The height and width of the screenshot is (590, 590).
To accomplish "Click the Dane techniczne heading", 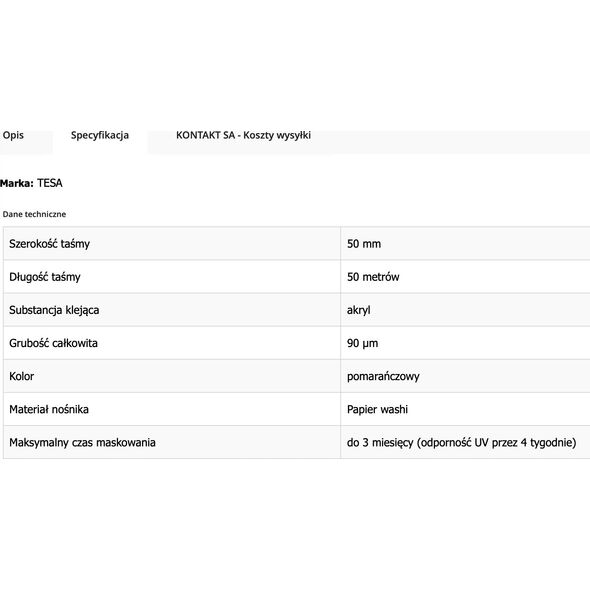I will tap(34, 214).
